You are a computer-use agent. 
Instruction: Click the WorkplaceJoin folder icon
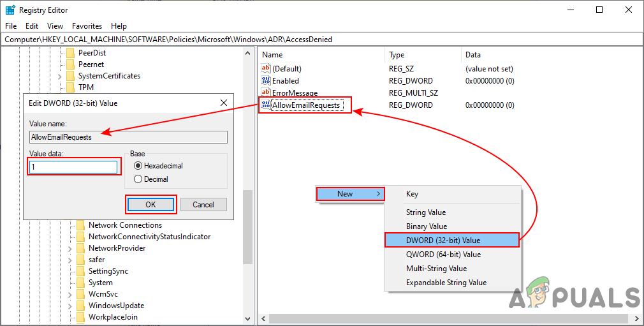(x=81, y=317)
